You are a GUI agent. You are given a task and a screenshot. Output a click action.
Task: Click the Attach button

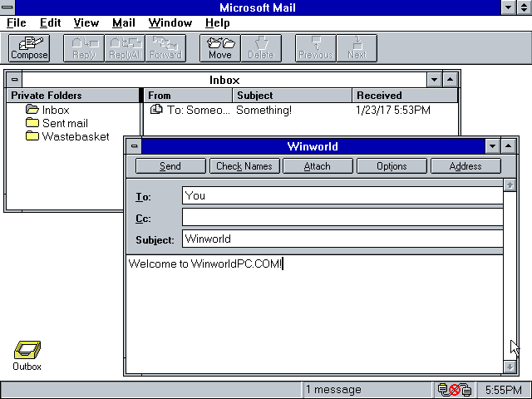click(x=318, y=166)
